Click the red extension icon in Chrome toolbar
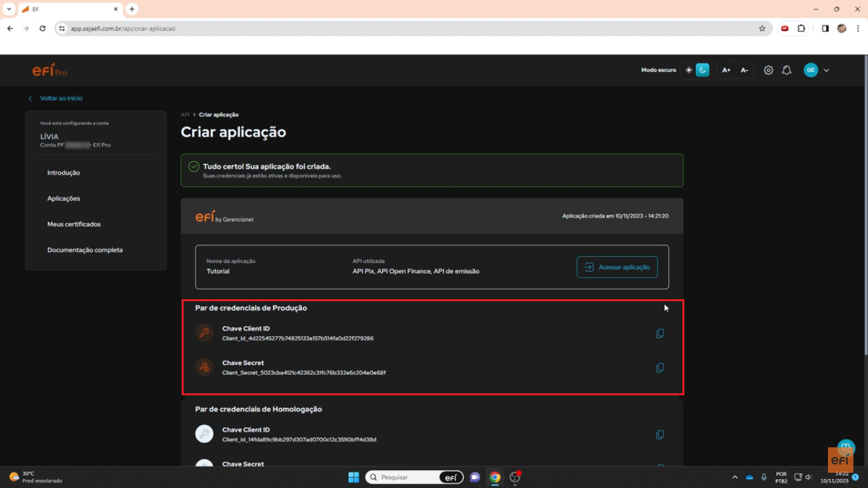Image resolution: width=868 pixels, height=488 pixels. (785, 29)
